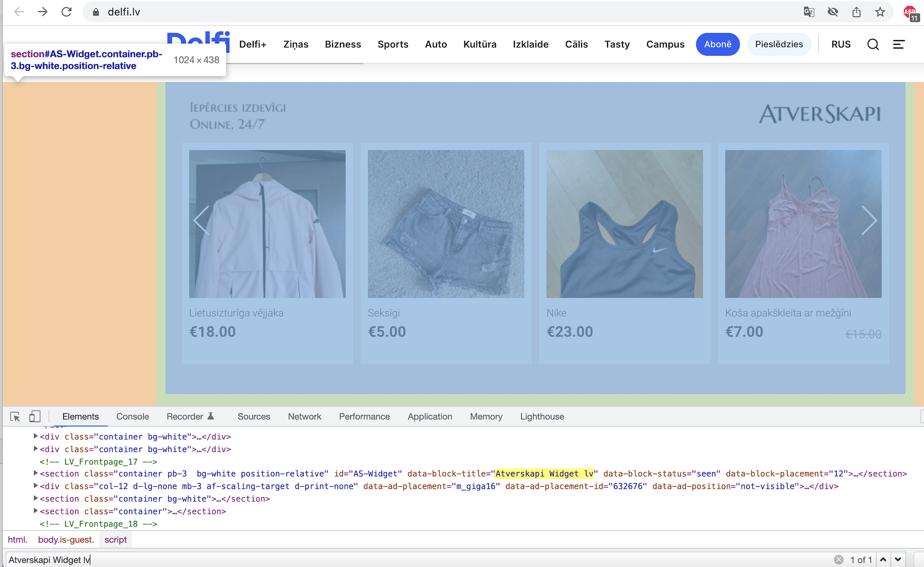
Task: Expand second container bg-white div node
Action: (x=36, y=449)
